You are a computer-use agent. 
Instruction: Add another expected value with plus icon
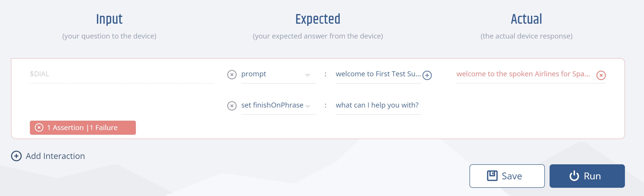click(x=427, y=75)
